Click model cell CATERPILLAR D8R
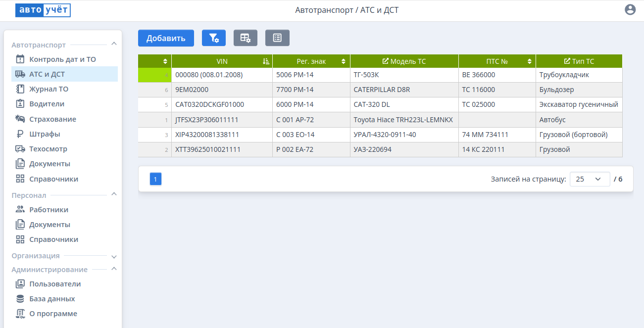 pyautogui.click(x=404, y=90)
